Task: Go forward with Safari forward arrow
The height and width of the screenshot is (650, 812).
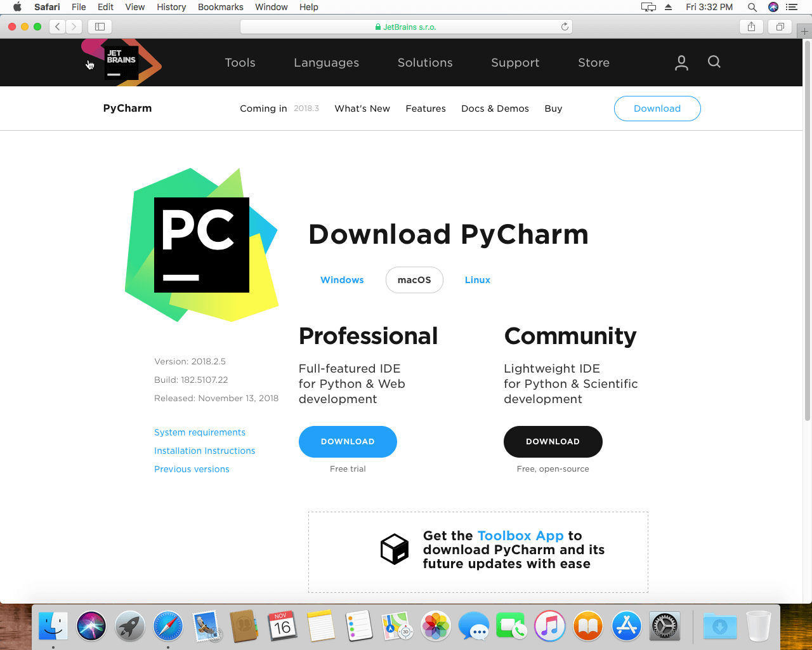Action: (74, 27)
